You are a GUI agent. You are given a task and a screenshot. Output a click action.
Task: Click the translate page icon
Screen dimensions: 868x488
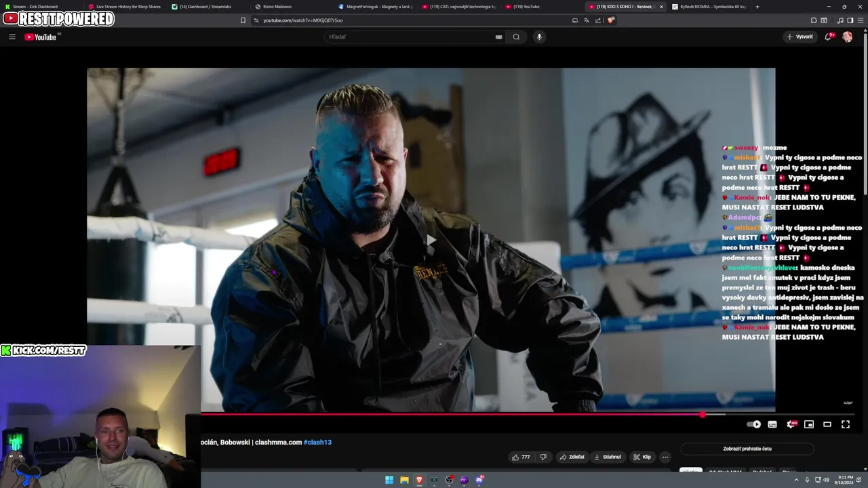click(x=587, y=20)
